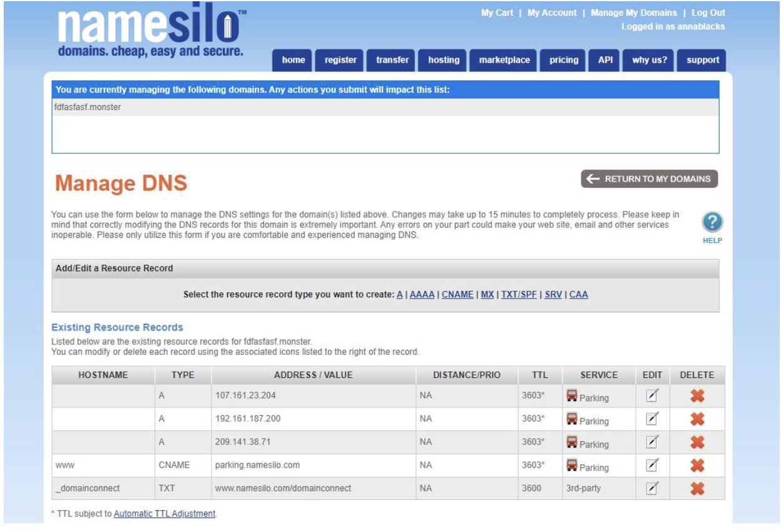Image resolution: width=781 pixels, height=532 pixels.
Task: Click Parking service icon for 107.161.23.204
Action: click(x=572, y=396)
